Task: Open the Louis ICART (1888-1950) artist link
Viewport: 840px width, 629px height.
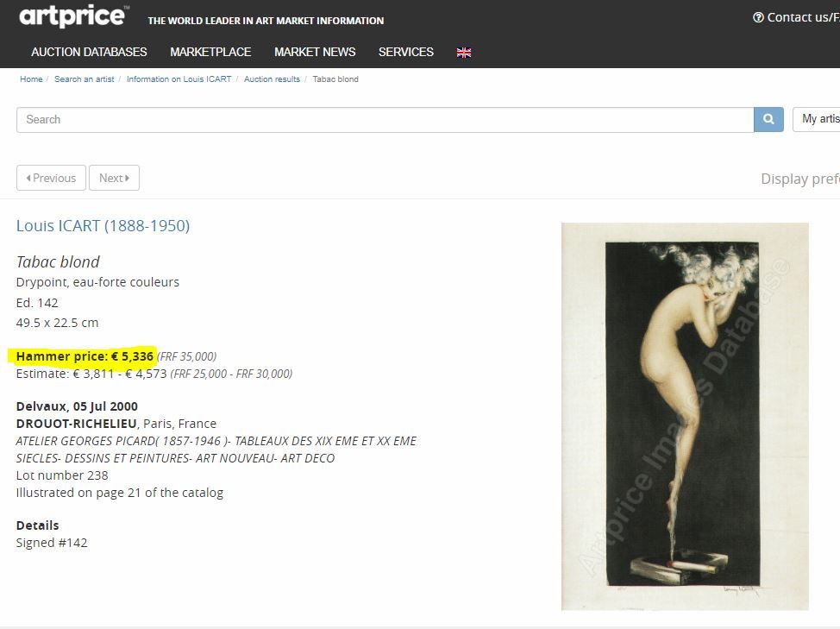Action: pos(103,225)
